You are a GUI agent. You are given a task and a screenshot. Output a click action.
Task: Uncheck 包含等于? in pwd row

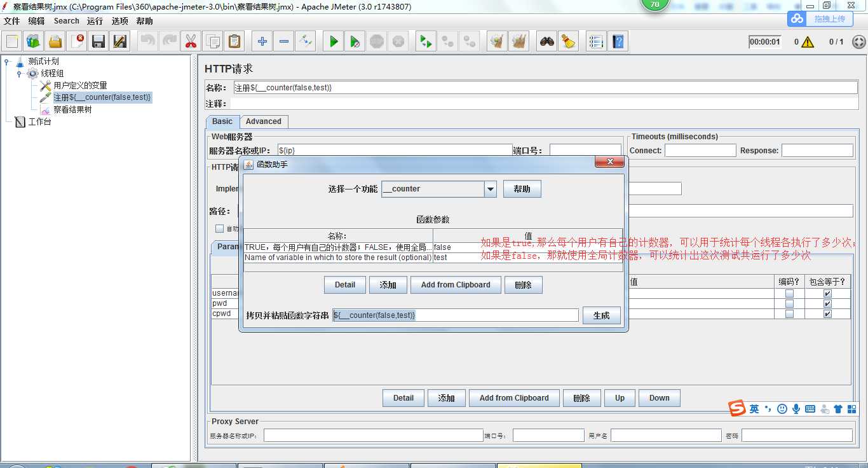[x=827, y=304]
